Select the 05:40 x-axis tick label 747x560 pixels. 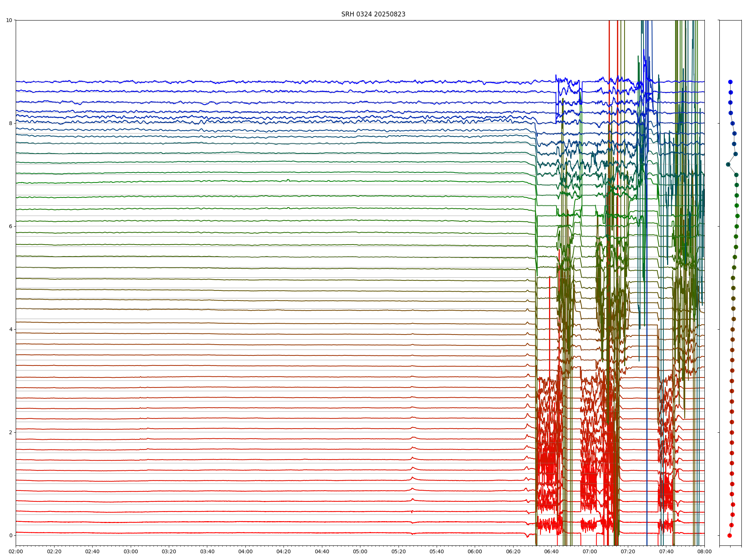[x=437, y=551]
